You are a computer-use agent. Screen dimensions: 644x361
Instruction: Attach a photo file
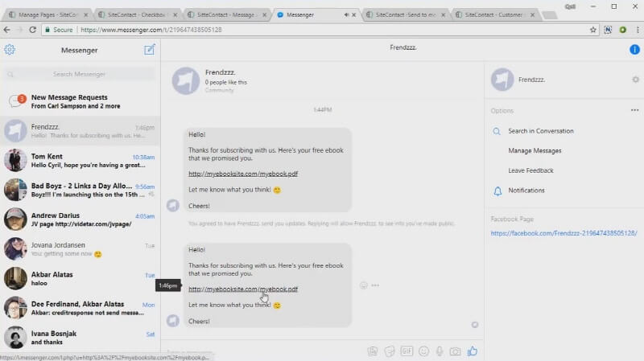(373, 351)
